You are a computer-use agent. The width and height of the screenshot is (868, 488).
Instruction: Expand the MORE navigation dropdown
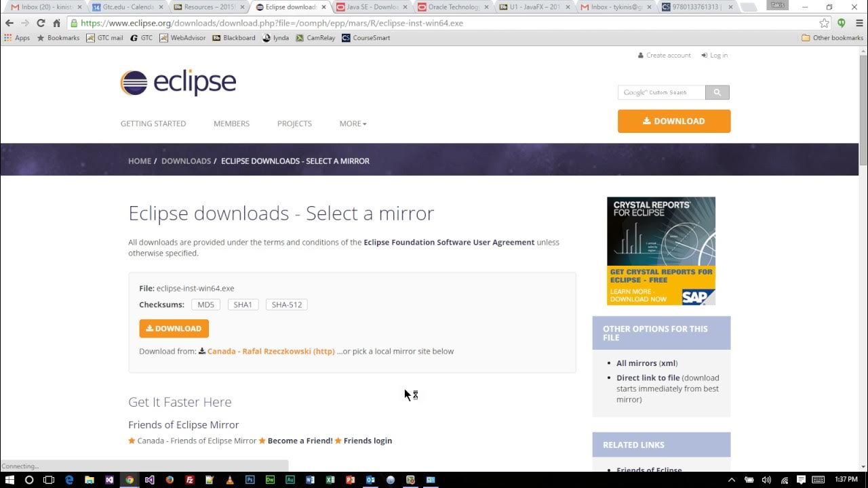click(x=353, y=123)
